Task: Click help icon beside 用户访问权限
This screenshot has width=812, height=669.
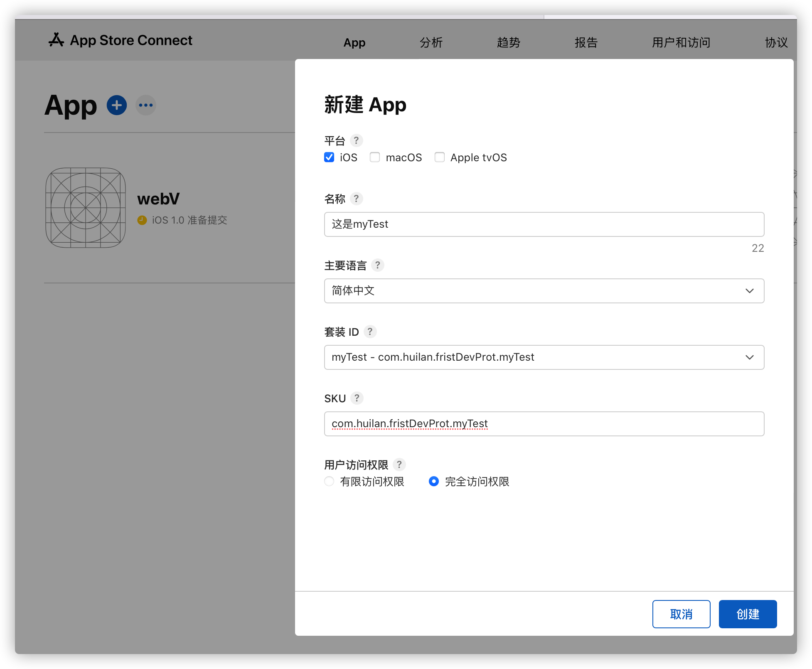Action: click(399, 465)
